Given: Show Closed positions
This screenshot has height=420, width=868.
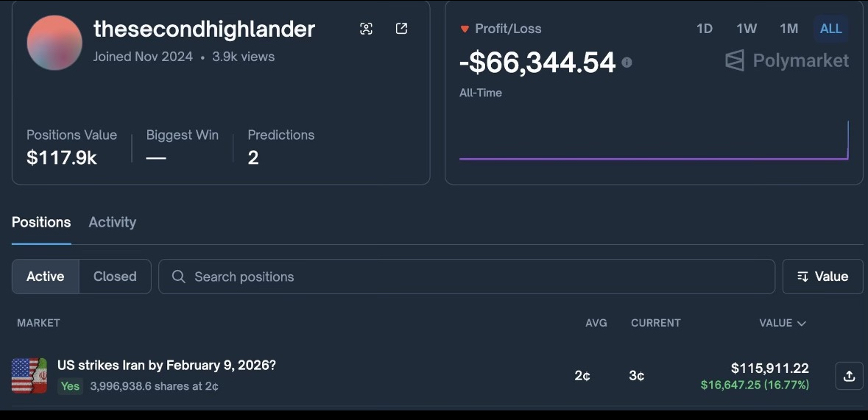Looking at the screenshot, I should click(115, 277).
